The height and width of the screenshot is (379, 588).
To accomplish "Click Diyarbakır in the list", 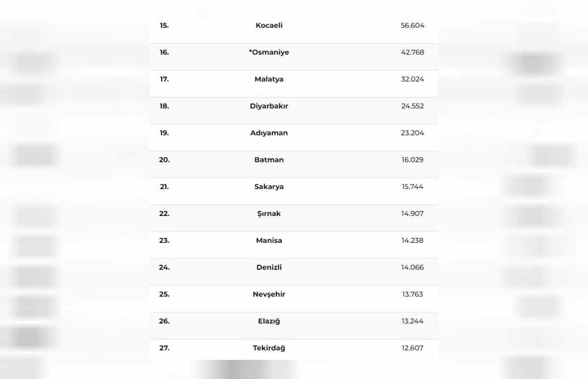I will click(x=269, y=106).
